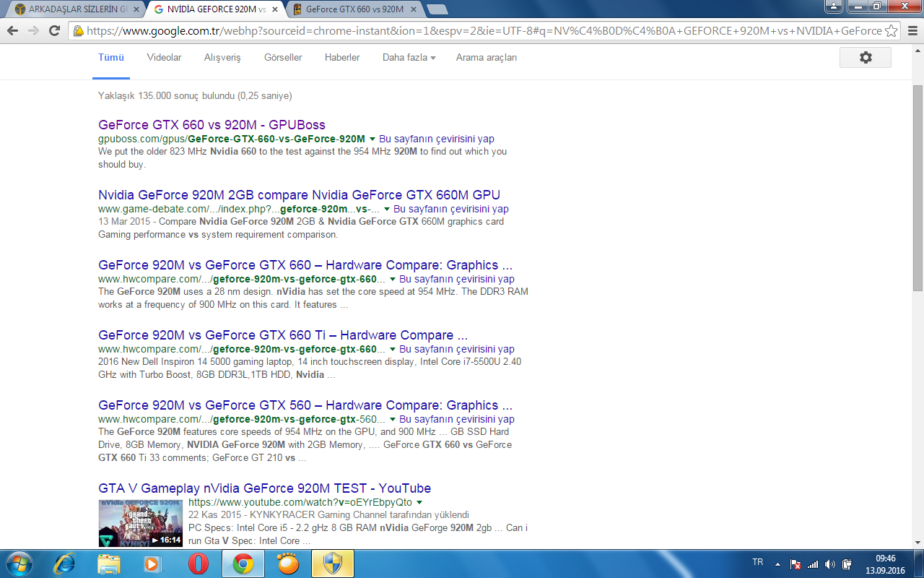Expand green arrow next to gpuboss.com URL
924x578 pixels.
coord(372,139)
